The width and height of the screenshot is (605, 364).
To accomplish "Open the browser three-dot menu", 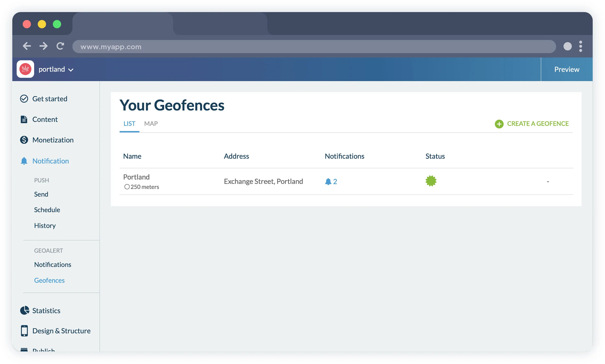I will pyautogui.click(x=580, y=46).
